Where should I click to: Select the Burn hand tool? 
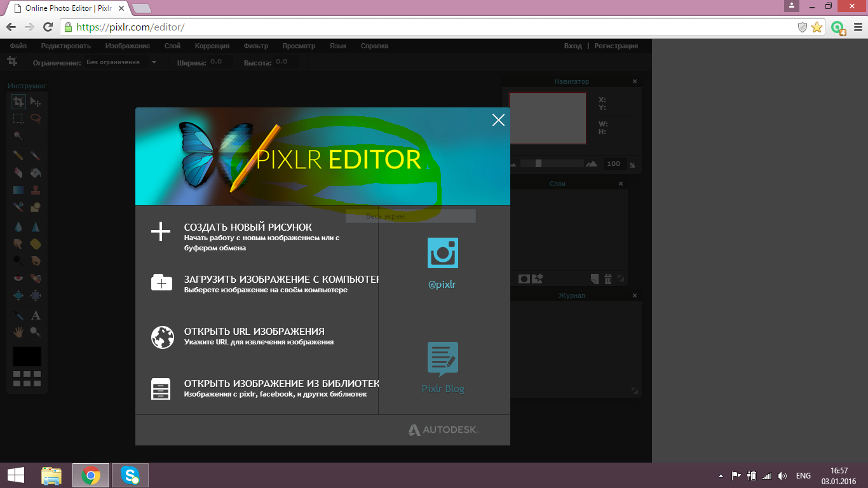tap(36, 261)
